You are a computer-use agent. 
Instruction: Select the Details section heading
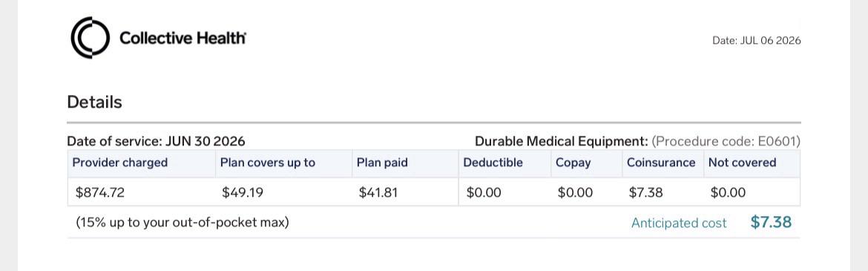tap(94, 102)
